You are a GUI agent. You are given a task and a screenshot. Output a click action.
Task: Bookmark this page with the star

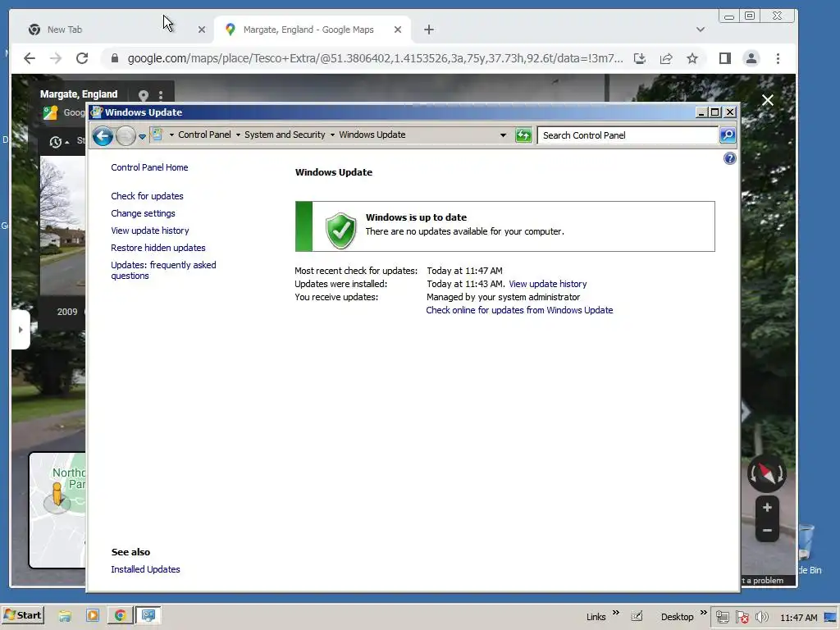[692, 58]
